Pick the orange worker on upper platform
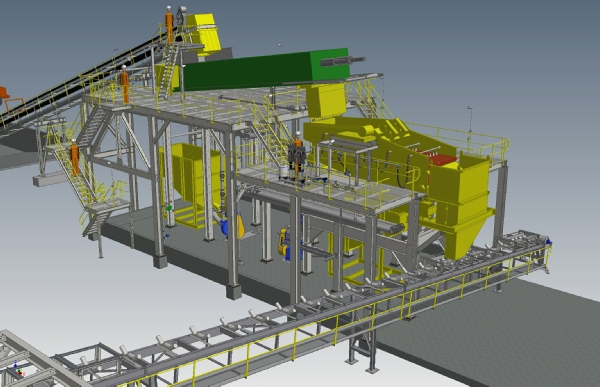600x387 pixels. (x=124, y=84)
